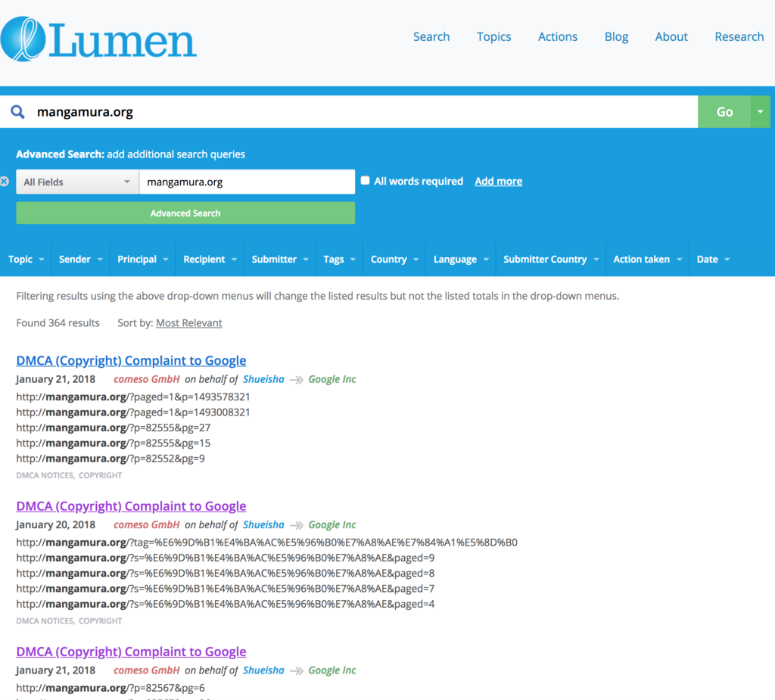
Task: Select URL ending p=82552&pg=9
Action: [110, 459]
